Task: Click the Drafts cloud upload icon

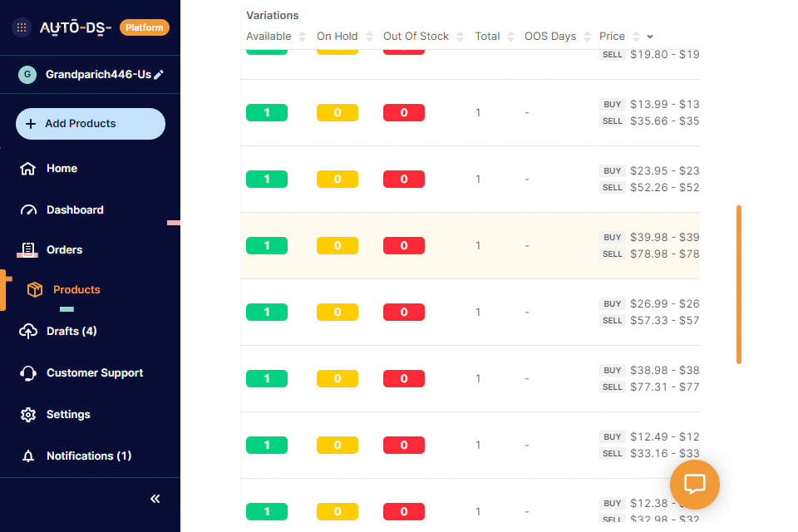Action: click(x=28, y=332)
